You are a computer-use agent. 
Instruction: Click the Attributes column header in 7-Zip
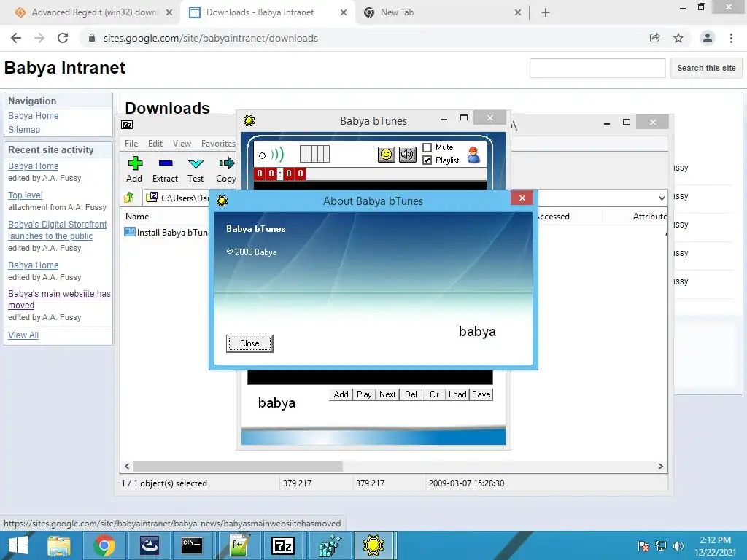point(650,216)
